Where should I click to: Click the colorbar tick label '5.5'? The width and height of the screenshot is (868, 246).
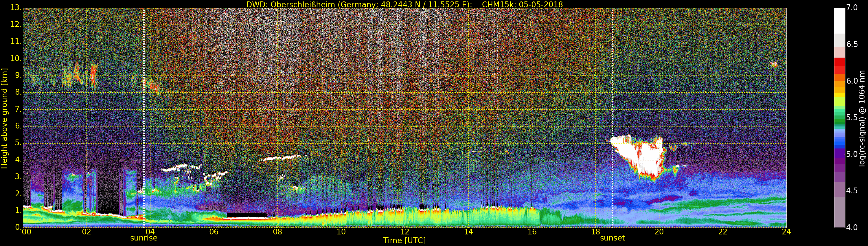tap(852, 118)
